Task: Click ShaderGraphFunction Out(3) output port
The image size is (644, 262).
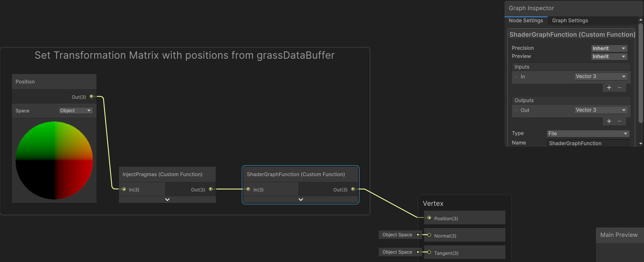Action: click(x=353, y=189)
